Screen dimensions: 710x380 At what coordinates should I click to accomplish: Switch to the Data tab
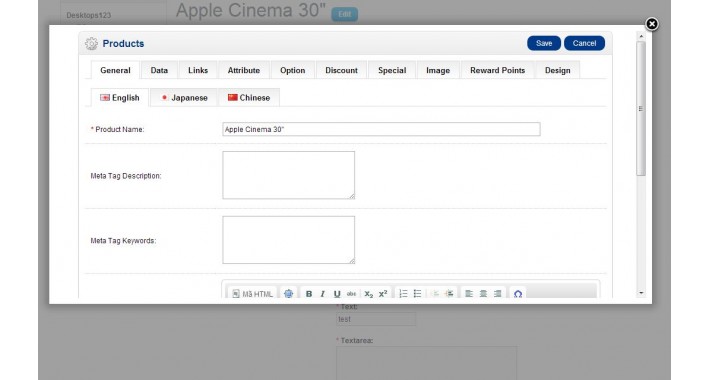[159, 70]
